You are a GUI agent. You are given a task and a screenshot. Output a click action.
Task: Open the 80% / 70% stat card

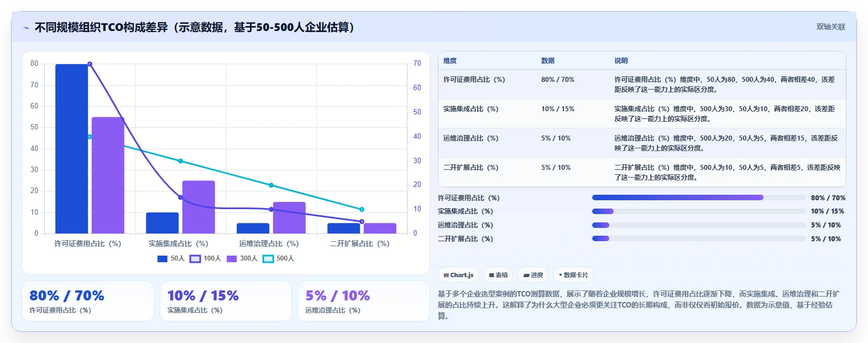click(x=88, y=301)
